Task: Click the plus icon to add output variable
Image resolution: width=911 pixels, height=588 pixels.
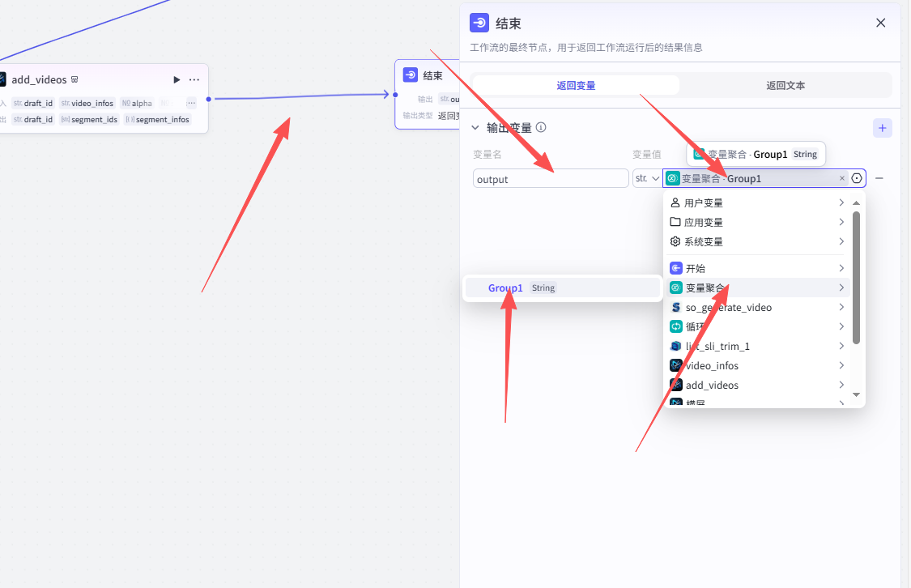Action: click(x=882, y=128)
